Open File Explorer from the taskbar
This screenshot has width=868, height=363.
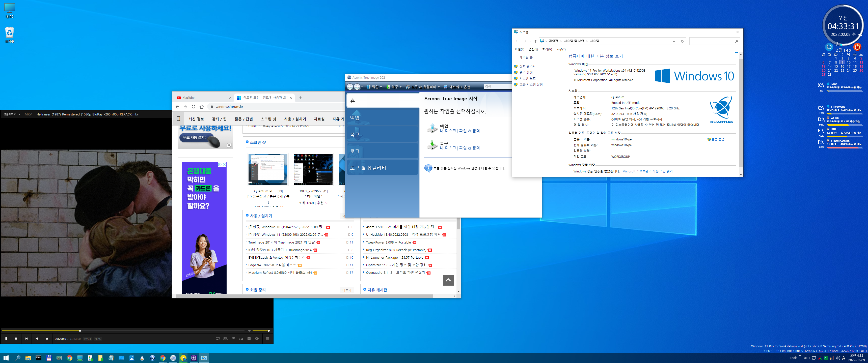28,358
